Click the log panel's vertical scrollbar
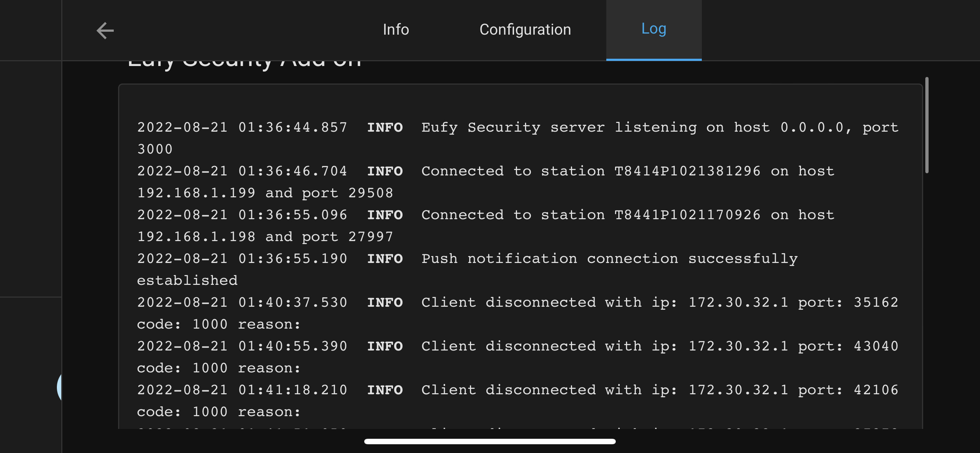 (x=927, y=125)
